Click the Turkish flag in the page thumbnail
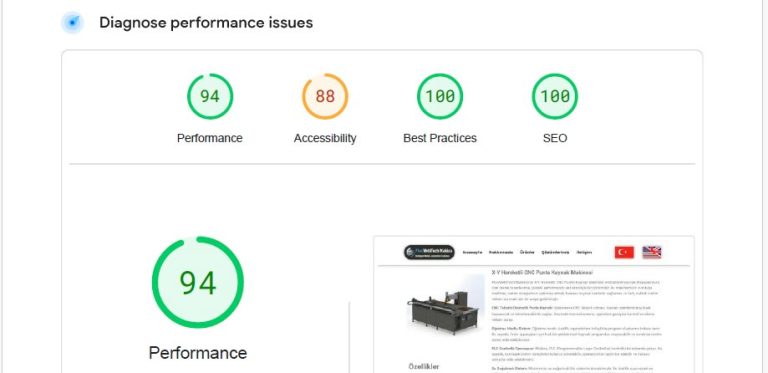The height and width of the screenshot is (373, 768). coord(624,252)
